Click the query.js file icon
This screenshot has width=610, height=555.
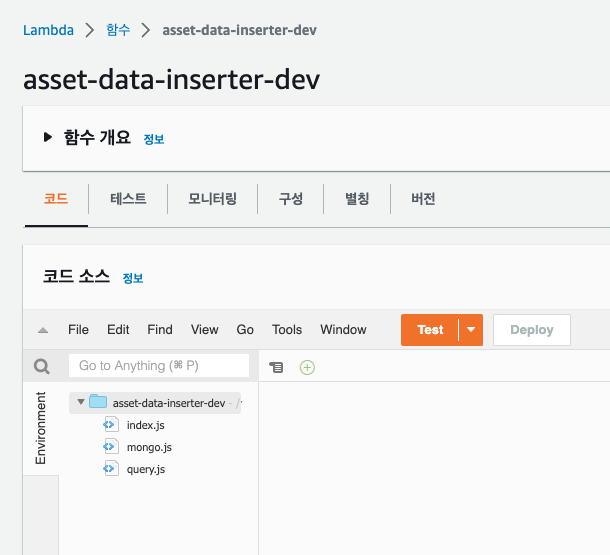(111, 469)
